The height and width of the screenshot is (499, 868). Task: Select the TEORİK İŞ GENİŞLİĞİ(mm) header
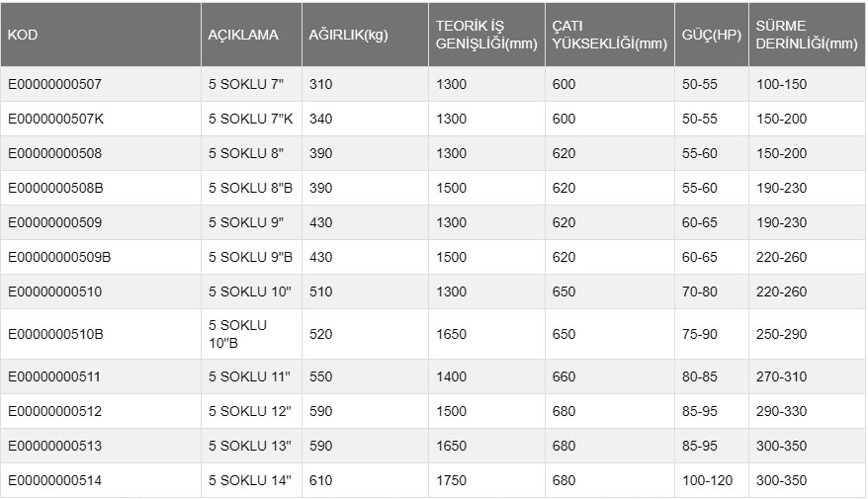485,35
